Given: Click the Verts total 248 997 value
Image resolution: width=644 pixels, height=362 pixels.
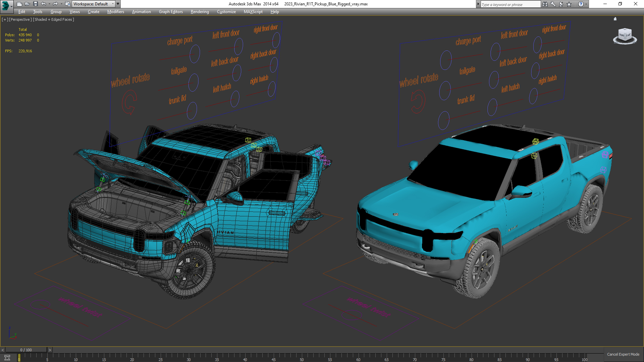Looking at the screenshot, I should tap(25, 40).
